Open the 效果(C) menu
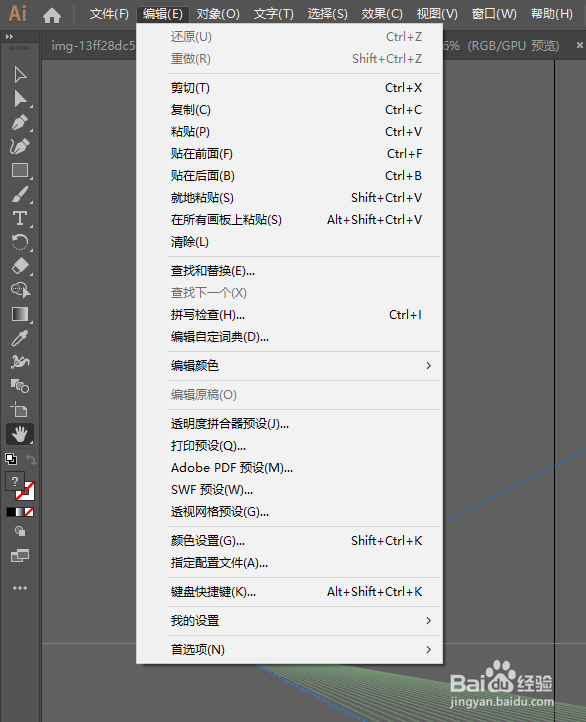 pyautogui.click(x=382, y=14)
